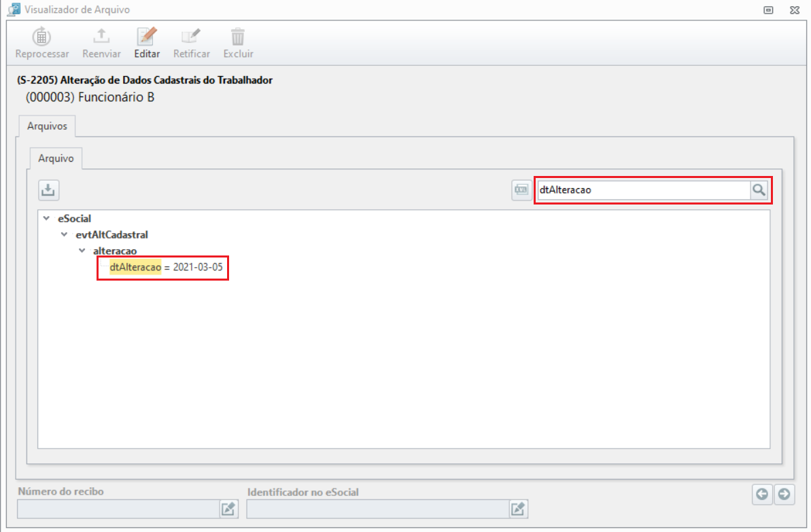Go to previous file with left arrow
The height and width of the screenshot is (532, 811).
[x=762, y=494]
